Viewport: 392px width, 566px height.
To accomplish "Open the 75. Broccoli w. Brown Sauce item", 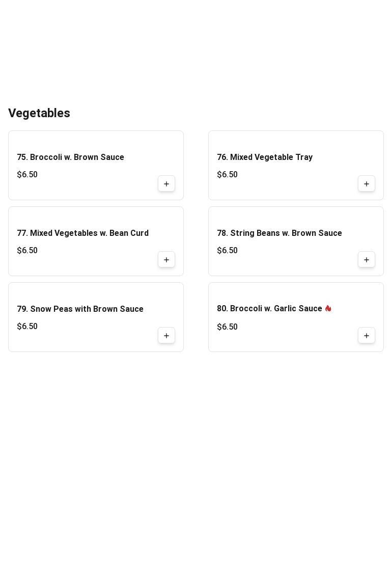I will [70, 157].
